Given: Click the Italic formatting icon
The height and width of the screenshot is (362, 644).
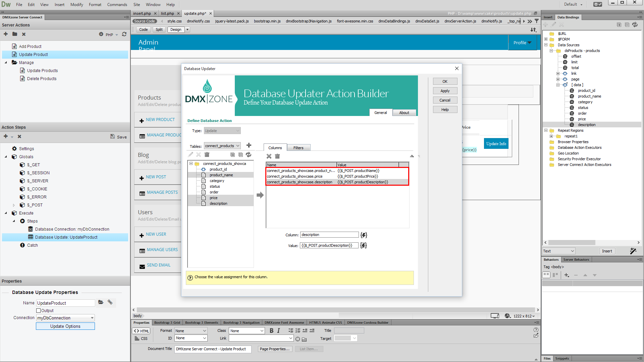Looking at the screenshot, I should click(x=278, y=331).
